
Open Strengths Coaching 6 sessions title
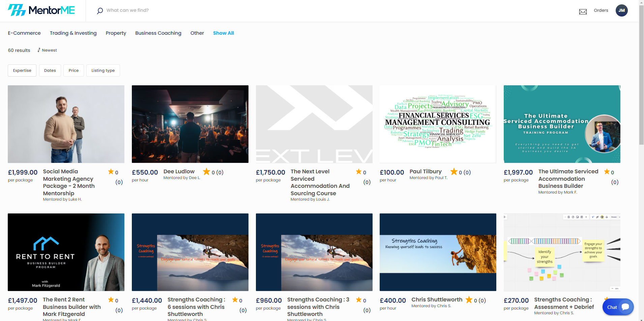196,307
